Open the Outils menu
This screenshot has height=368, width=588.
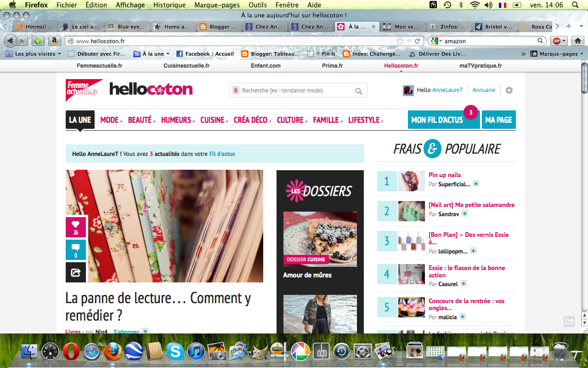[258, 5]
